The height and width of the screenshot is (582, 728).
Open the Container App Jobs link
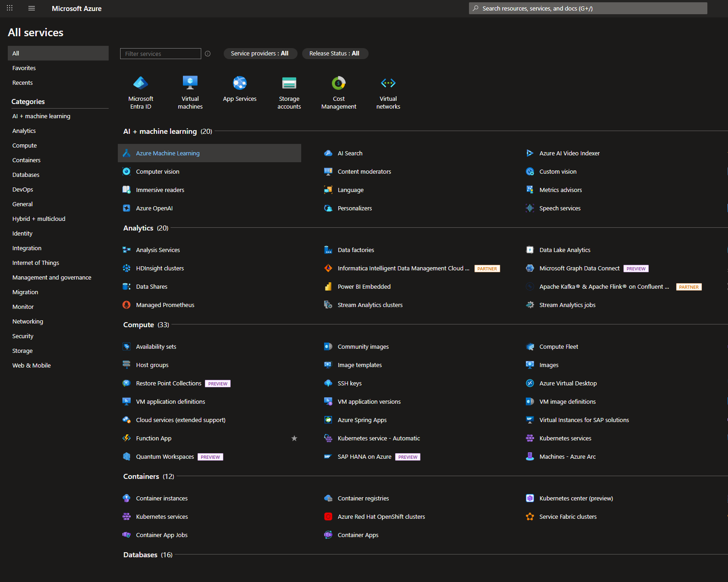point(162,535)
